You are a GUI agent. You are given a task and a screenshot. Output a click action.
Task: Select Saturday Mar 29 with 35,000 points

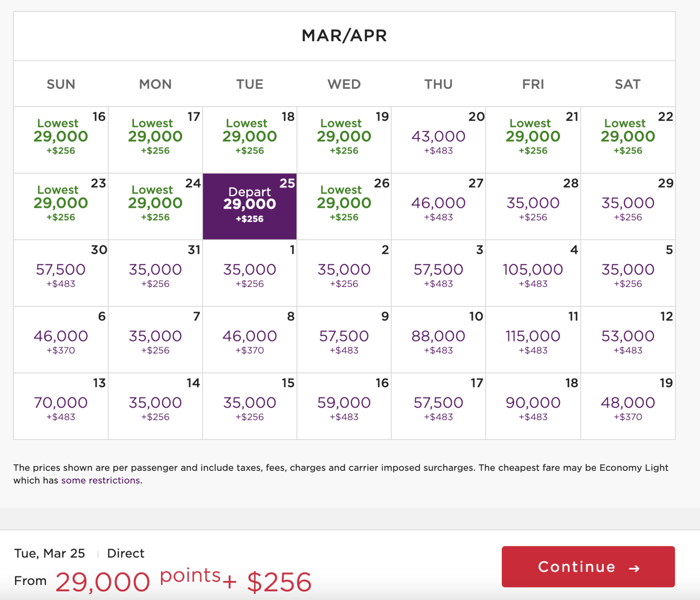[x=627, y=206]
